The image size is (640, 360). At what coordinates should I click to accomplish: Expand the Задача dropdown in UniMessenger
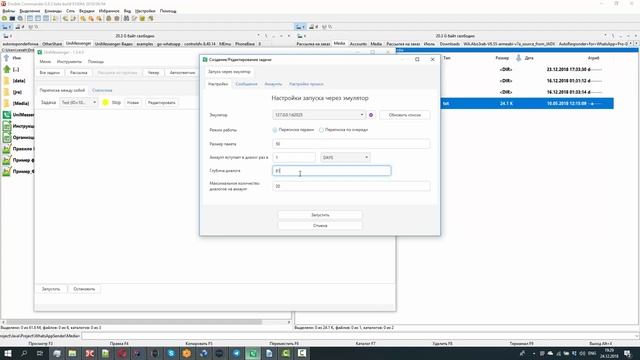click(94, 102)
